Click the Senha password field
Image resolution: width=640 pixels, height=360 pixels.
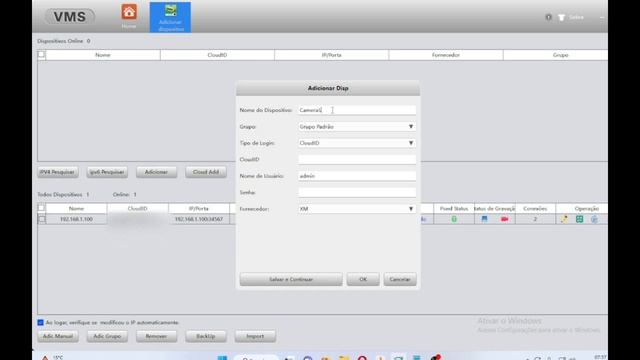[357, 192]
